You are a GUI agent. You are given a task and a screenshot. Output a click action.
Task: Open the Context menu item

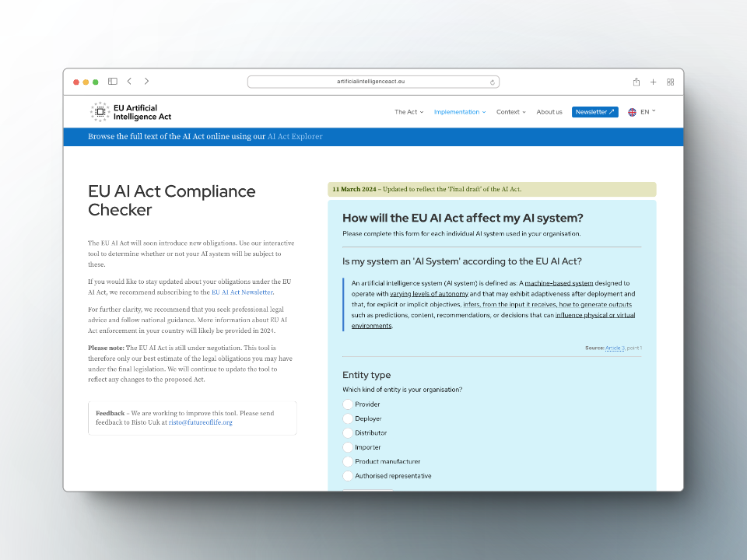click(510, 112)
